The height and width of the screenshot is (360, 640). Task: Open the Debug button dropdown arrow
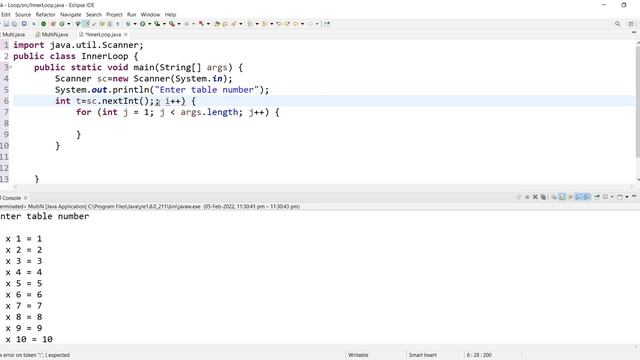coord(135,24)
